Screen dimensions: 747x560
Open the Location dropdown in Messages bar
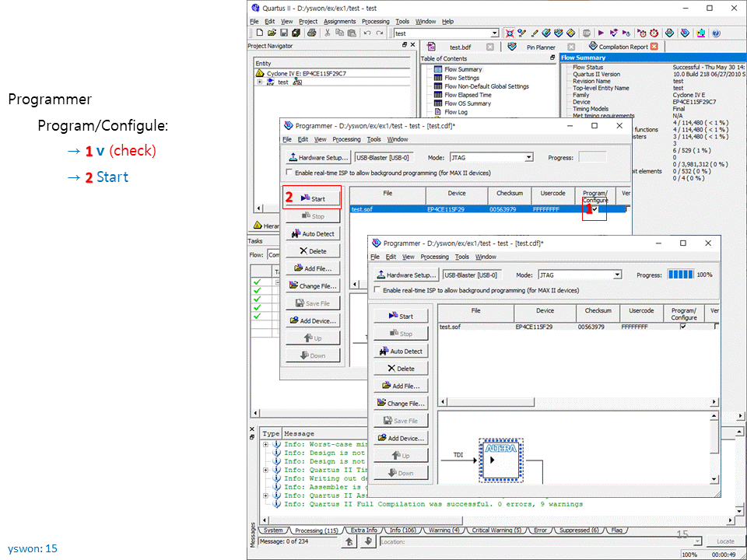[698, 541]
